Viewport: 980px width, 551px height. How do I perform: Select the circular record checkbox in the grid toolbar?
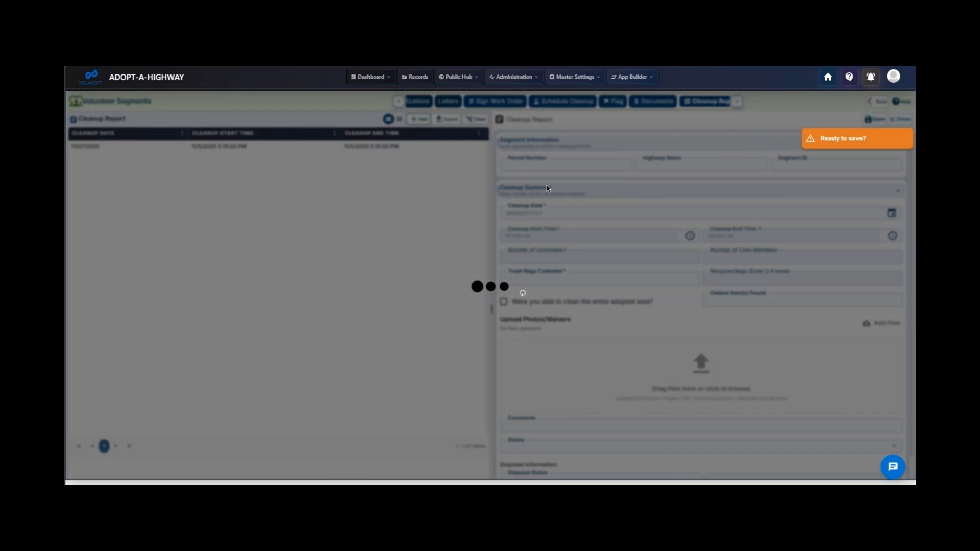(x=389, y=119)
